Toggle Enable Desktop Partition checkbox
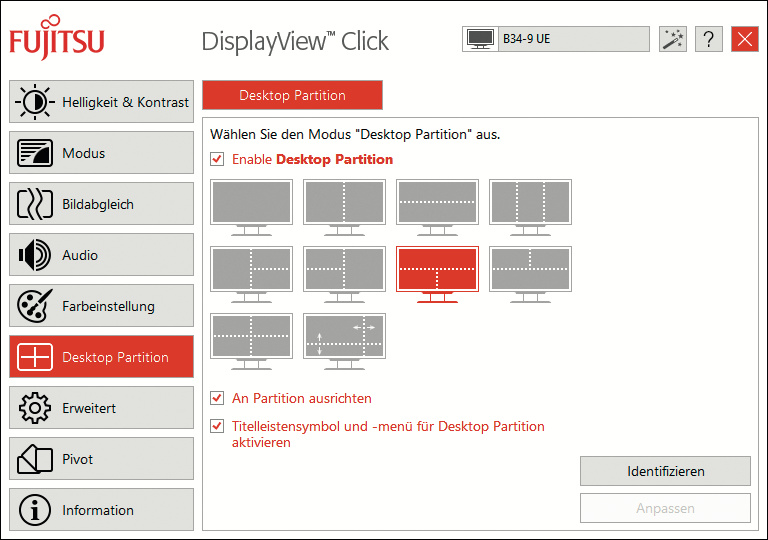 pos(217,159)
